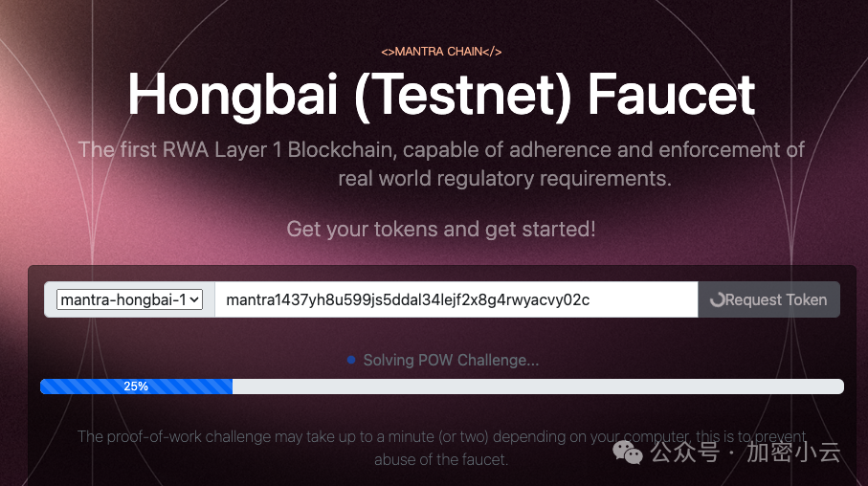Click the gray box surrounding the chain selector

129,299
